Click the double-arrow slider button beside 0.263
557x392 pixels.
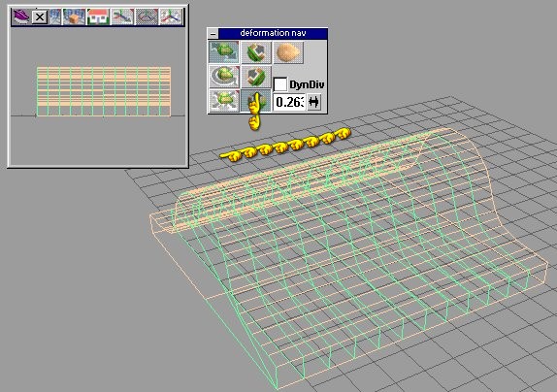tap(314, 102)
